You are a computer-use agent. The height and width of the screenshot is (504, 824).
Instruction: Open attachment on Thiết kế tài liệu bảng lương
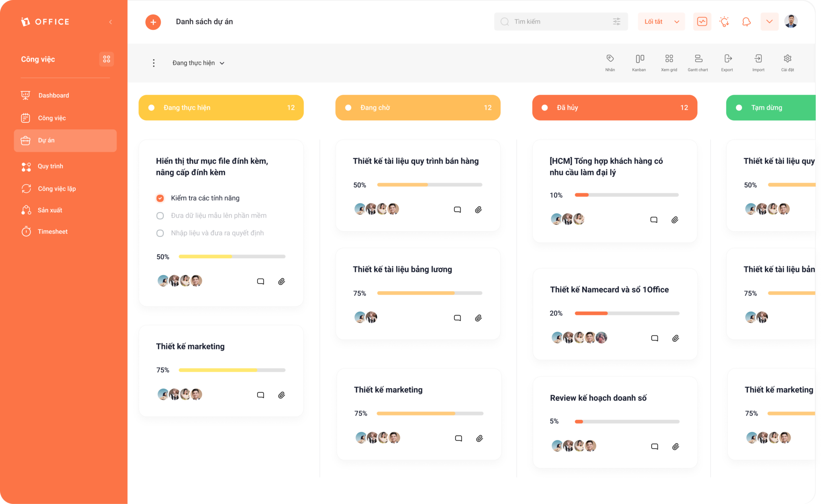(x=478, y=318)
